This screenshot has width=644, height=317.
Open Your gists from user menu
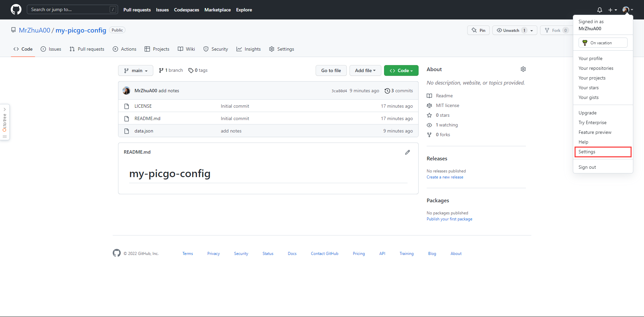603,97
